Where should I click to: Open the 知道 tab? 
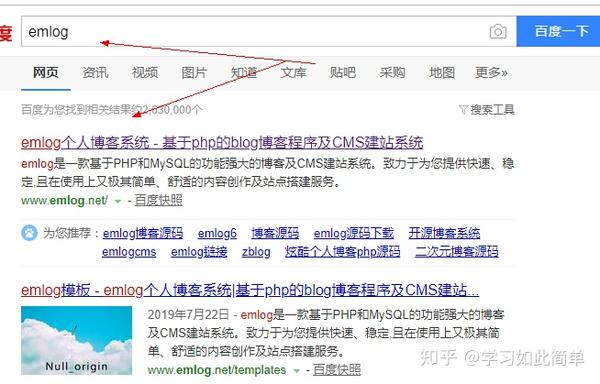click(244, 72)
